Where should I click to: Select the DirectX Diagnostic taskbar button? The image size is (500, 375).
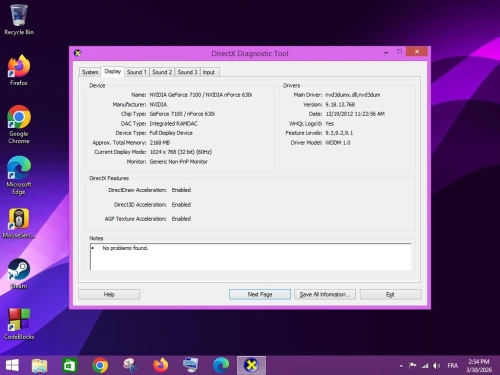[x=251, y=365]
